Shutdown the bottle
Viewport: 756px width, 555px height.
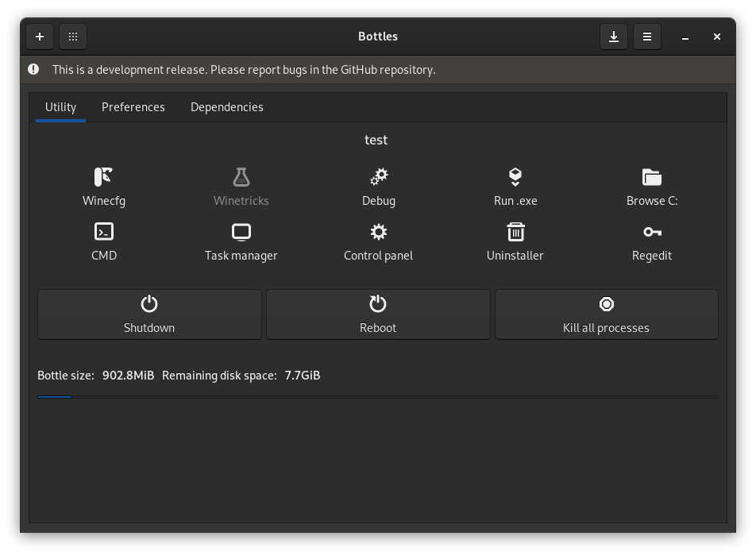(x=149, y=314)
